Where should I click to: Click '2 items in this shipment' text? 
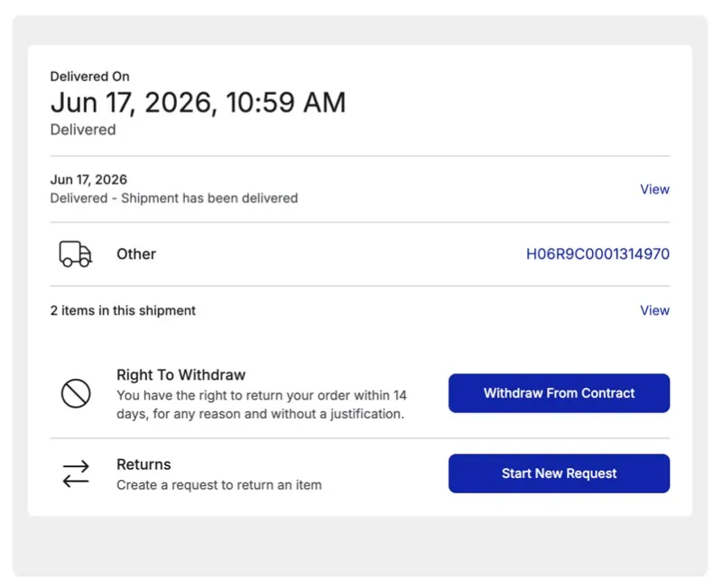(123, 310)
